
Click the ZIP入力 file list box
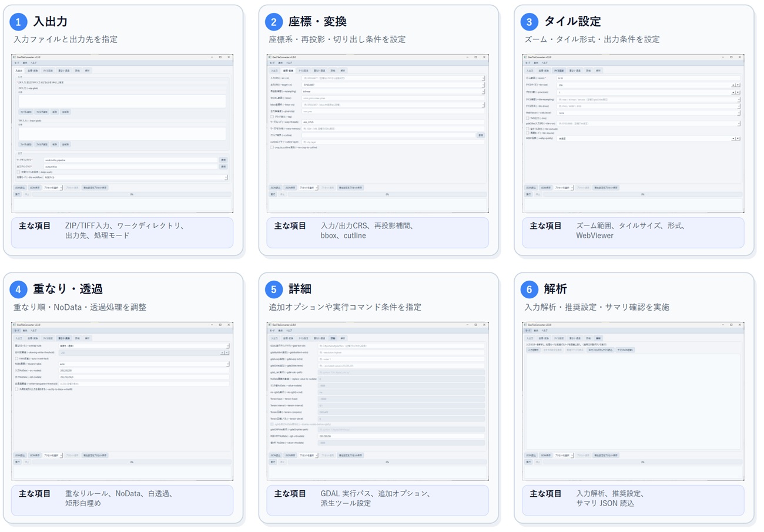point(122,101)
